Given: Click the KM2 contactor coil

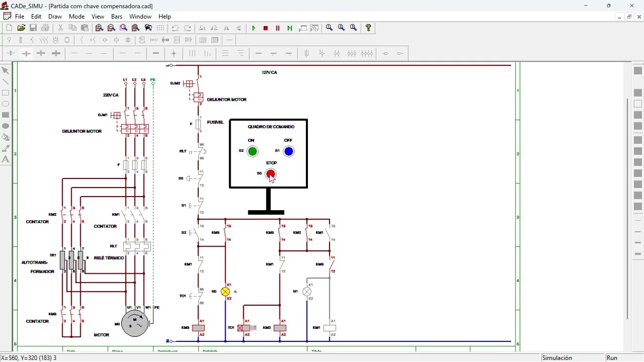Looking at the screenshot, I should (x=280, y=328).
